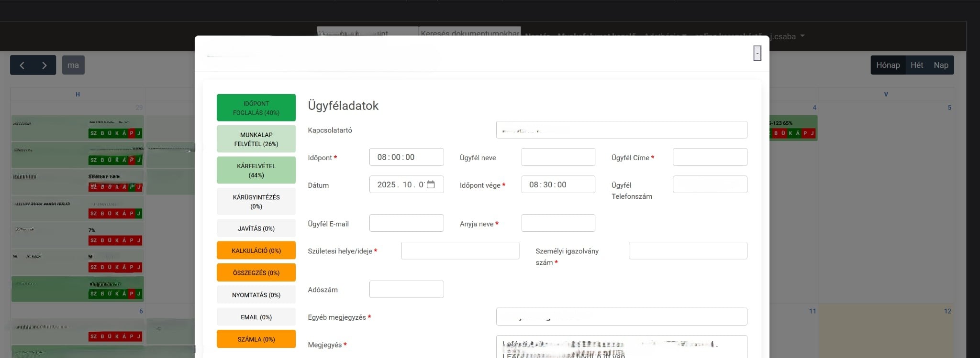Switch calendar to Nap view
This screenshot has width=980, height=358.
coord(940,65)
